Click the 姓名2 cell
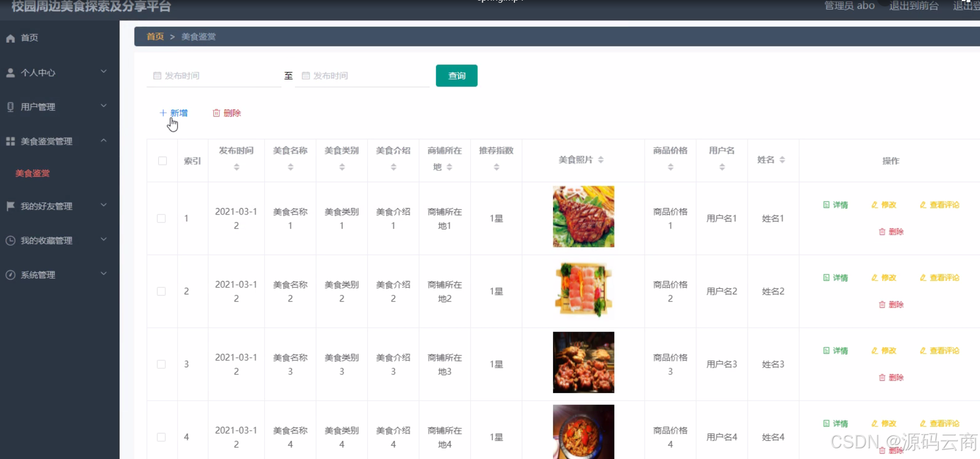This screenshot has width=980, height=459. click(x=773, y=291)
